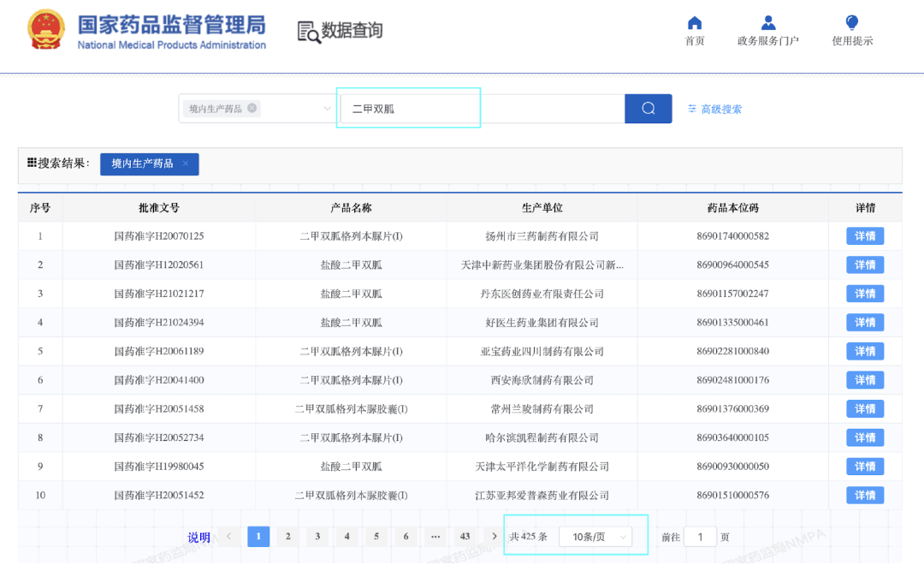Click the pagination ellipsis button
The height and width of the screenshot is (571, 924).
coord(435,536)
